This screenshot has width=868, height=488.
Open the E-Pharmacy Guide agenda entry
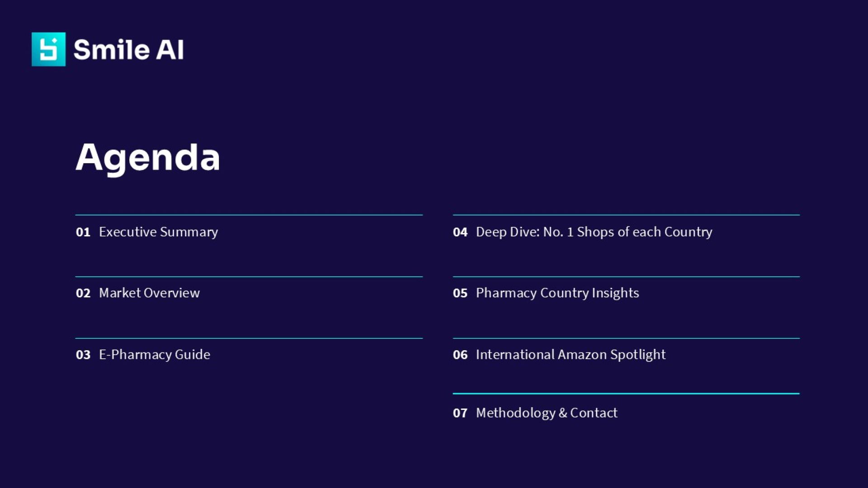(154, 355)
